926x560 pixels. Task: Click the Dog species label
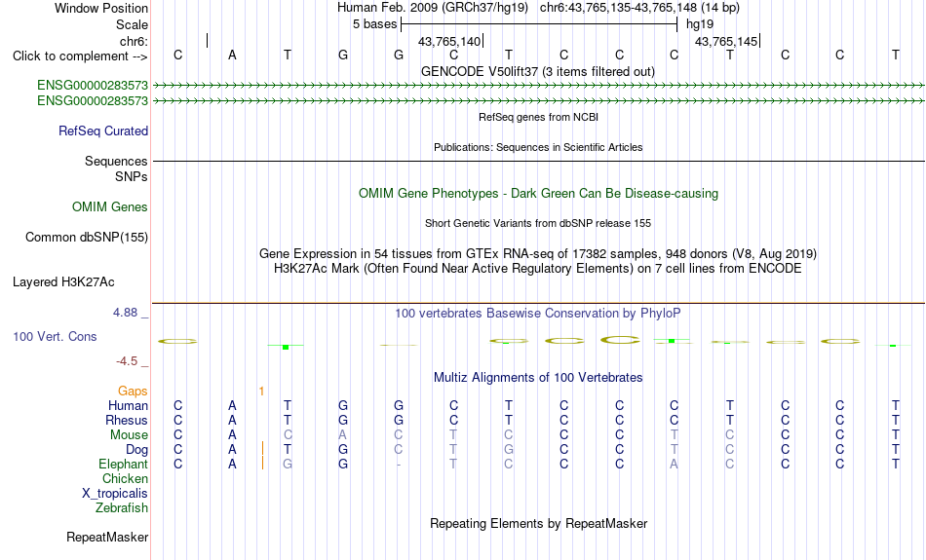pyautogui.click(x=136, y=450)
